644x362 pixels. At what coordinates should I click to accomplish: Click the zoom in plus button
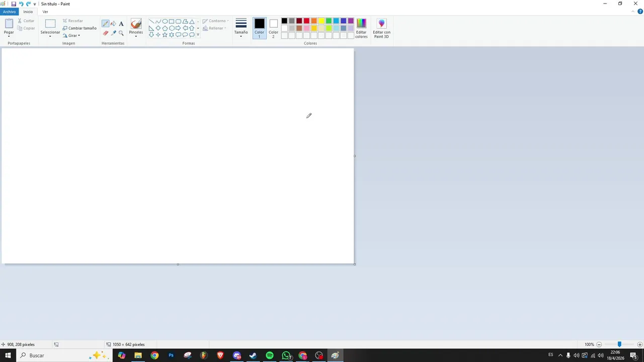click(x=640, y=344)
